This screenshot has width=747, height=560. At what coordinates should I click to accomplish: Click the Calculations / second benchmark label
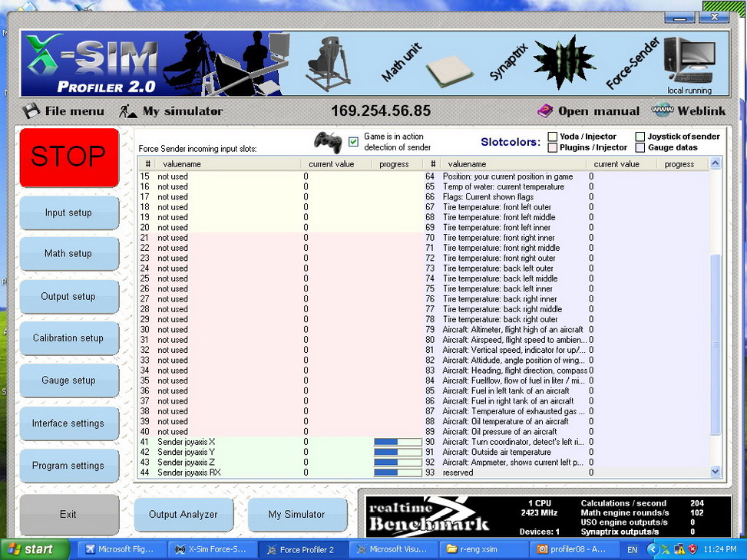pyautogui.click(x=623, y=503)
